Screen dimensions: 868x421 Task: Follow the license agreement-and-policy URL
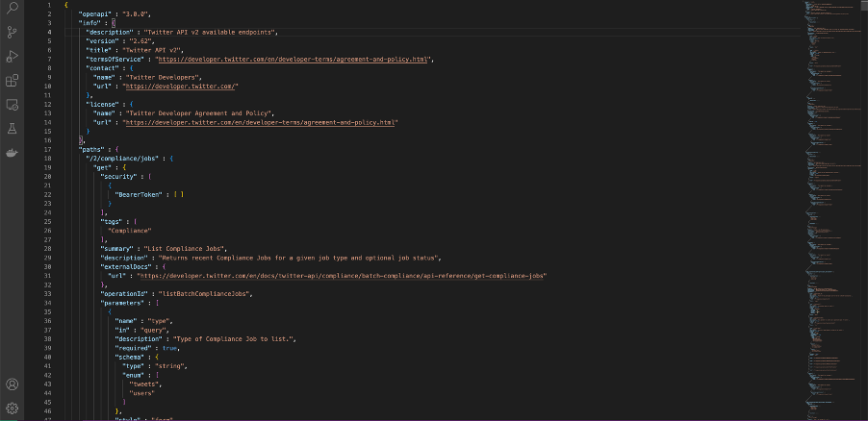click(x=260, y=122)
